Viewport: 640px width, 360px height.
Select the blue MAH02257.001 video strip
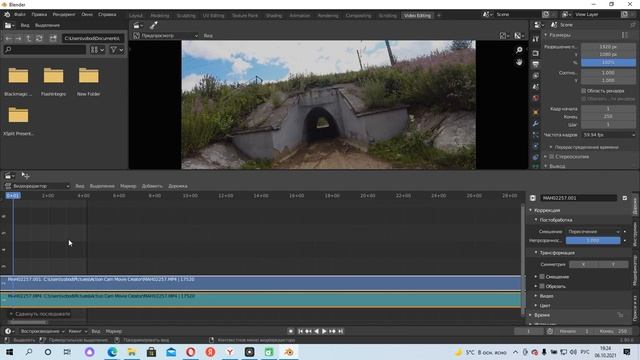260,283
